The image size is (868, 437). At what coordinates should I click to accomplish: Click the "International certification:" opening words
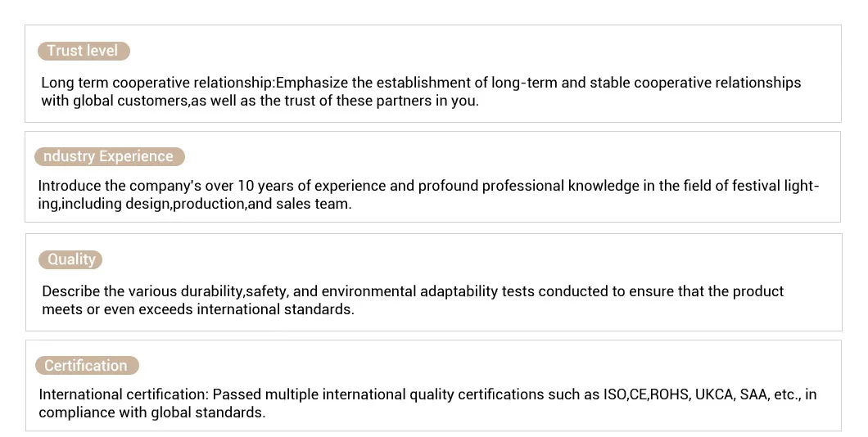tap(124, 394)
